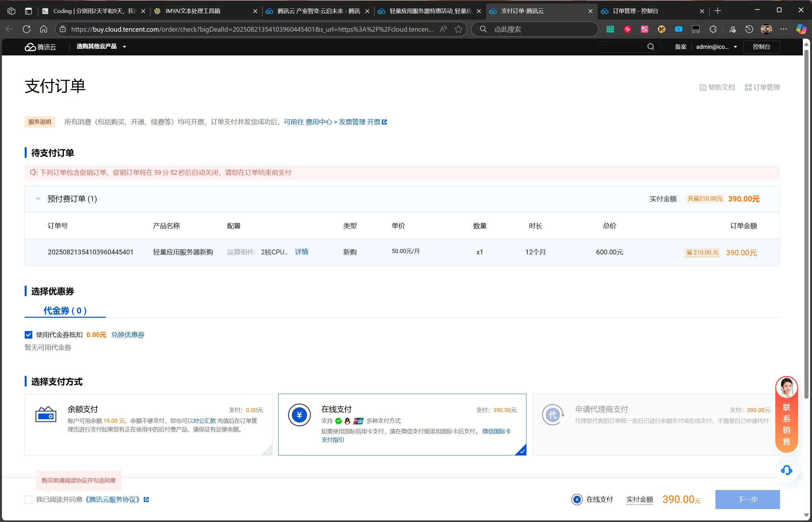Activate read aloud icon in address bar
Viewport: 812px width, 522px height.
[443, 29]
